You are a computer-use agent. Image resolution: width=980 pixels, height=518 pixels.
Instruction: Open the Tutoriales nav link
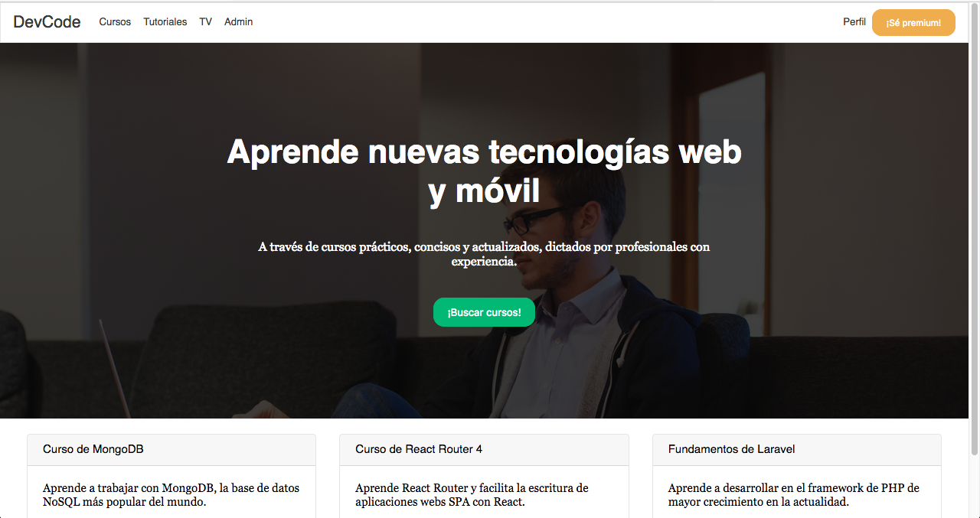pyautogui.click(x=165, y=22)
